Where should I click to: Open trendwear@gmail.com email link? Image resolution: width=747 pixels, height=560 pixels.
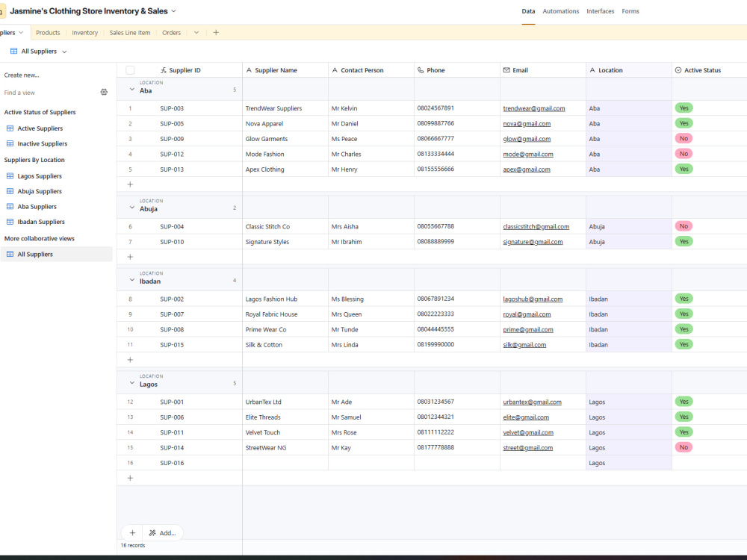[x=534, y=108]
